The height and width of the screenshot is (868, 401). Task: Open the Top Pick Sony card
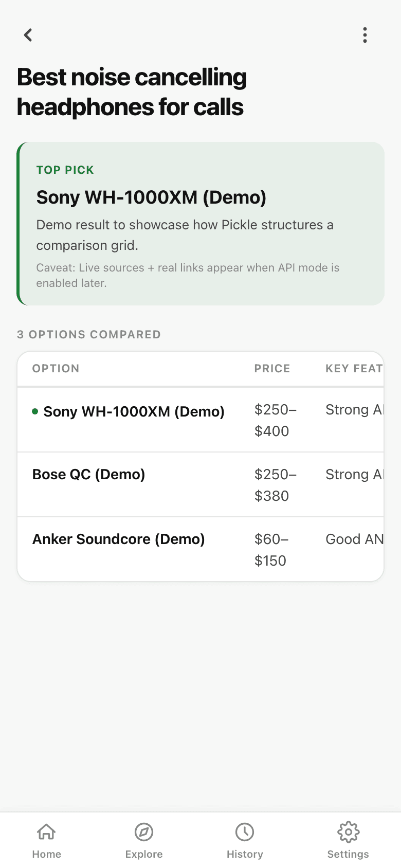click(200, 224)
